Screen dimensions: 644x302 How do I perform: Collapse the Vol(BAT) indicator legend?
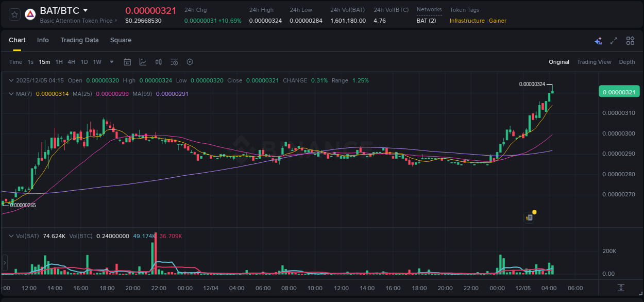(x=11, y=236)
